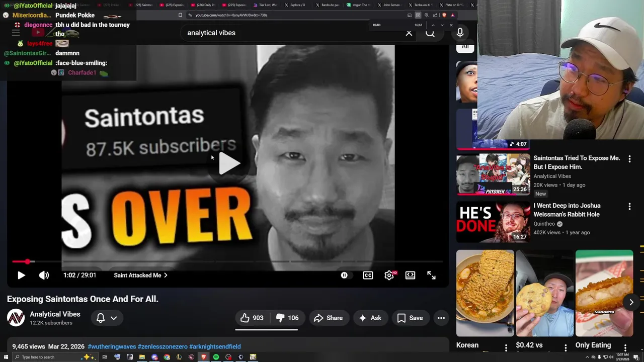Switch to the 'Explore / X' browser tab
The width and height of the screenshot is (644, 362).
pos(295,5)
